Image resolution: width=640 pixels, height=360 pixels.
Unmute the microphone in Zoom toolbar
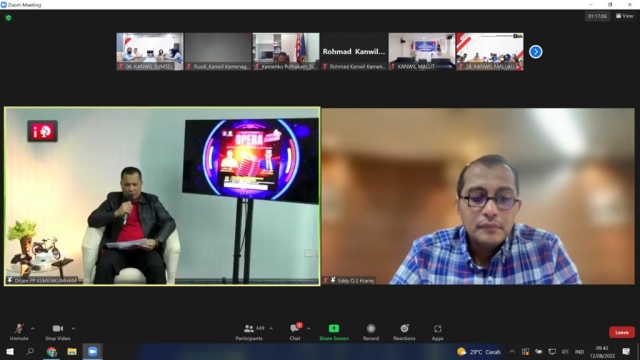[x=19, y=332]
